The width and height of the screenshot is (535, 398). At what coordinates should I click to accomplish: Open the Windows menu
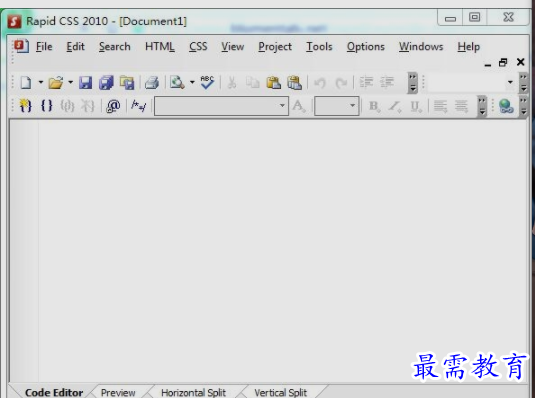[x=421, y=46]
